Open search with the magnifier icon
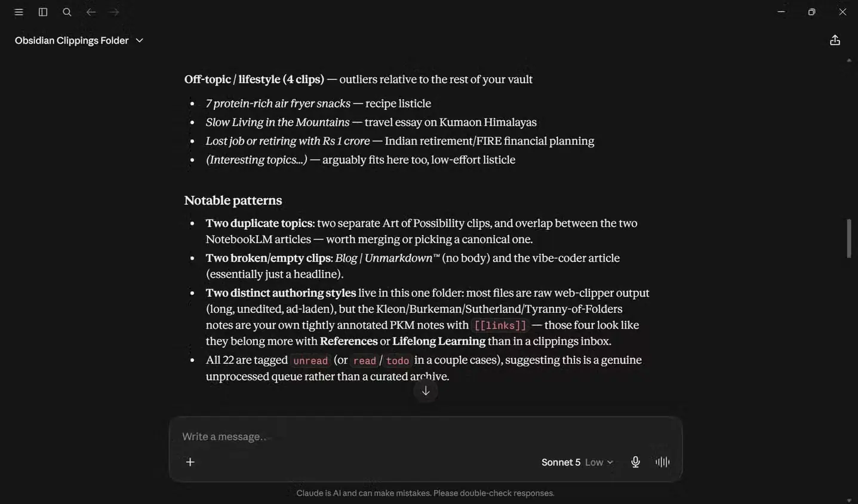 pos(67,12)
